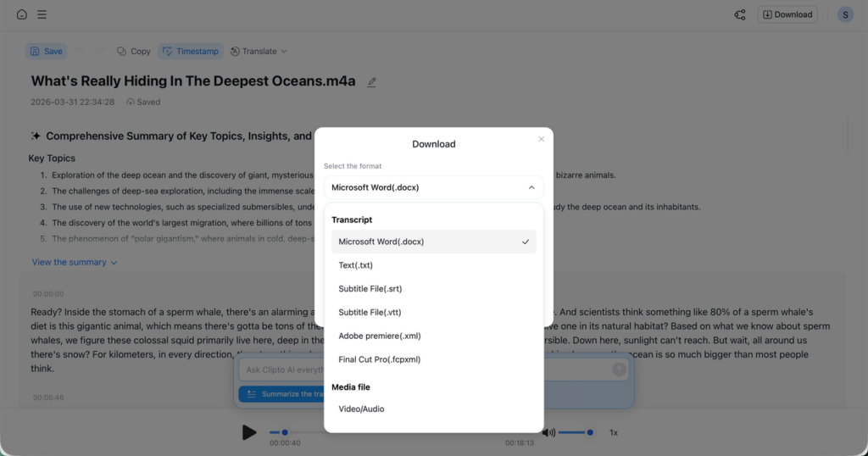
Task: Click the page scrollbar on right
Action: click(848, 135)
